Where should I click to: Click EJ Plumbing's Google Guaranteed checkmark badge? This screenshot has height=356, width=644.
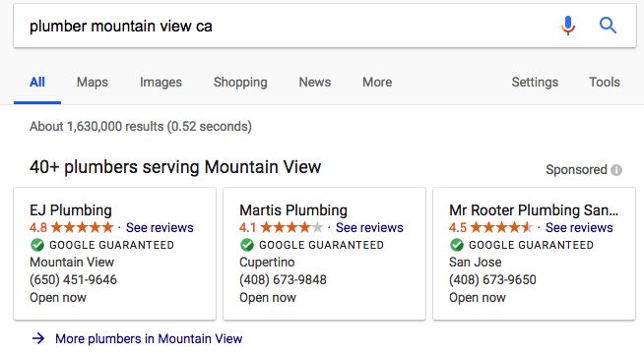tap(37, 245)
